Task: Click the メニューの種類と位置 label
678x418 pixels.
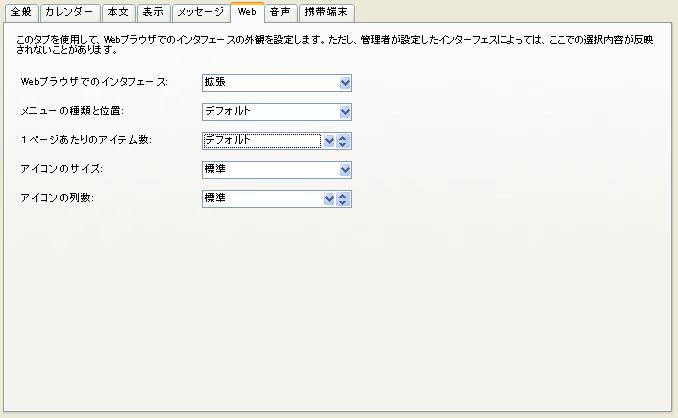Action: pos(72,111)
